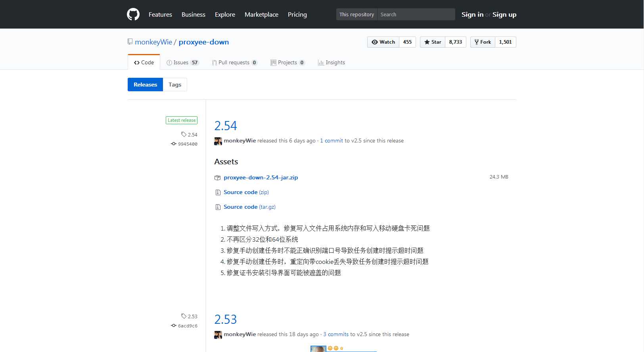The height and width of the screenshot is (352, 644).
Task: Open the 1 commit link for 2.54
Action: (332, 140)
